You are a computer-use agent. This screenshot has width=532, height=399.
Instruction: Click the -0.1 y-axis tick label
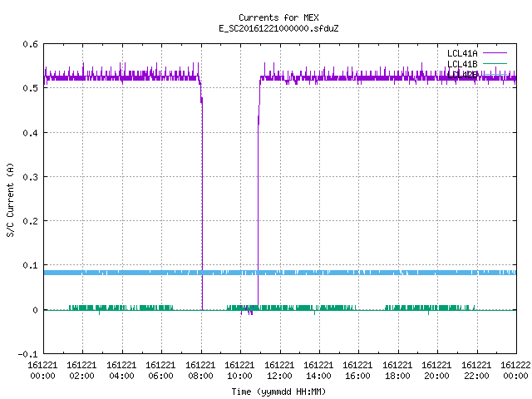[28, 354]
